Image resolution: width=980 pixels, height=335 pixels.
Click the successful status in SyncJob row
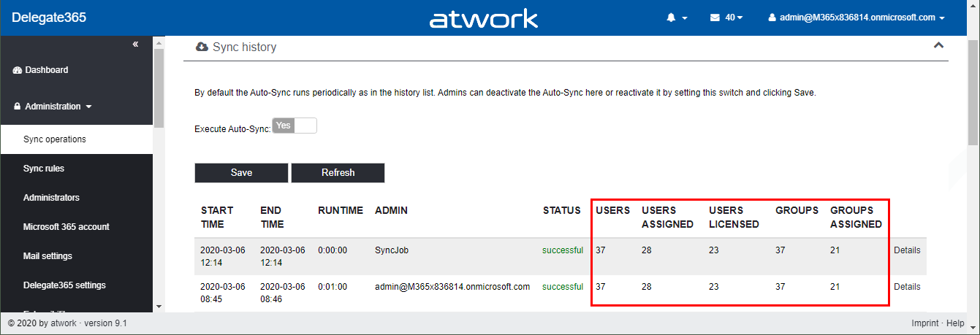[x=563, y=250]
